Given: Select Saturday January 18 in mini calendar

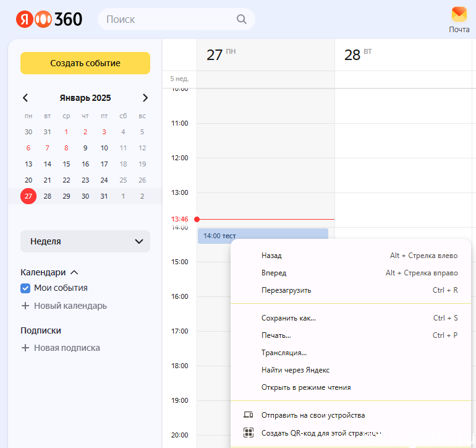Looking at the screenshot, I should [x=123, y=164].
